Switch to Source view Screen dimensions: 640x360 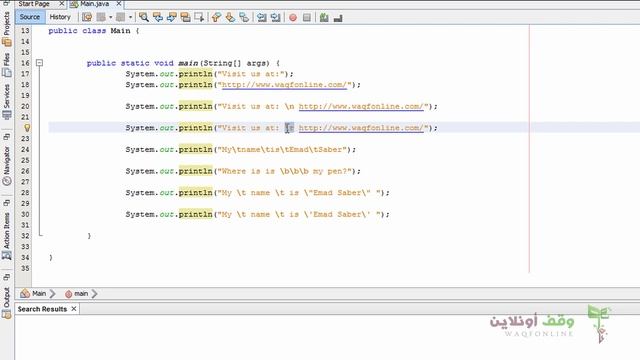click(30, 17)
